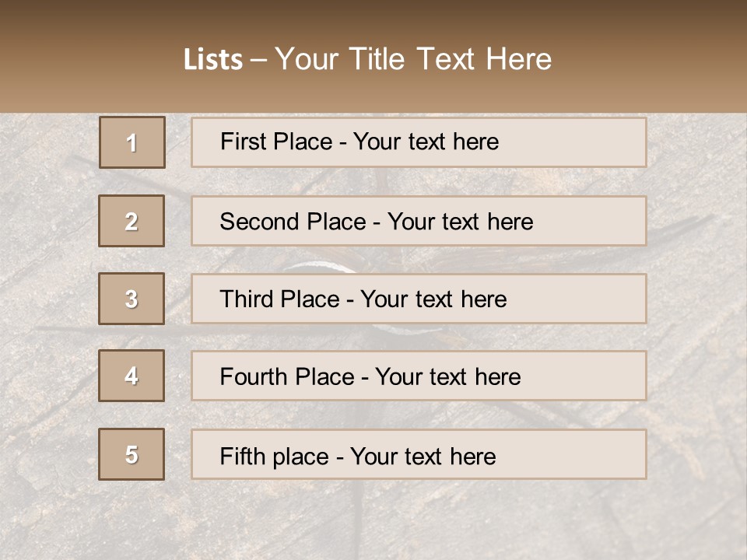Viewport: 747px width, 560px height.
Task: Pick the number 4 box
Action: [132, 376]
